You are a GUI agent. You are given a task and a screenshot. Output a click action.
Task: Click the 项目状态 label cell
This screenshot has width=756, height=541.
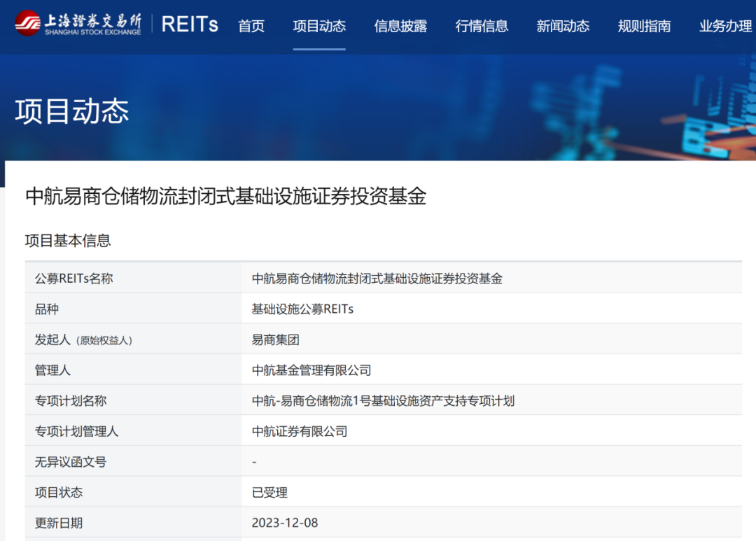pyautogui.click(x=133, y=492)
